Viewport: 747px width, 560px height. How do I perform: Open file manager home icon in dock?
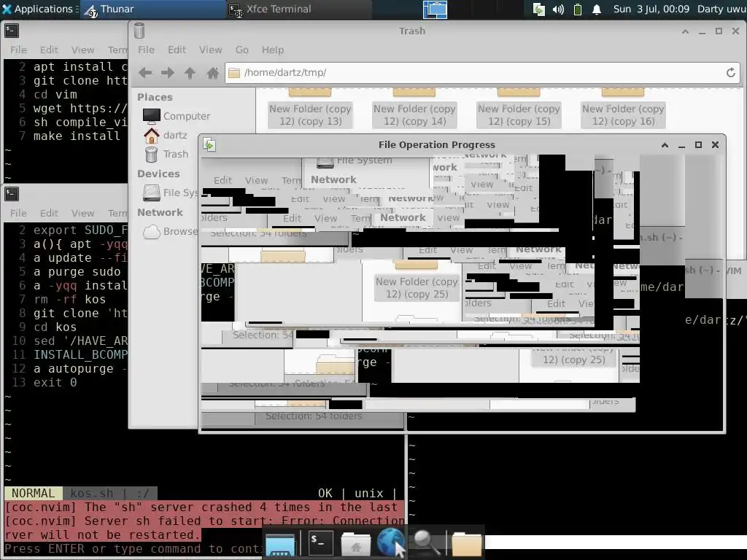tap(355, 544)
